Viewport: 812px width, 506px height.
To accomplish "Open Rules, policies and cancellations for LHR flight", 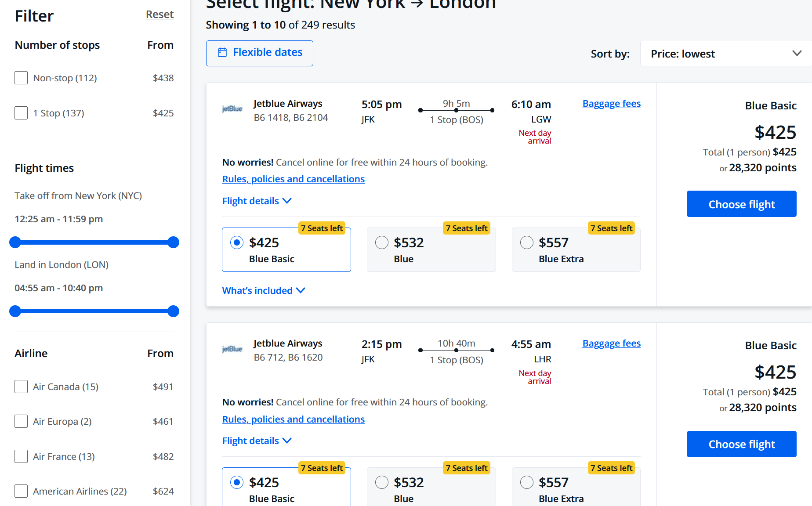I will tap(293, 419).
